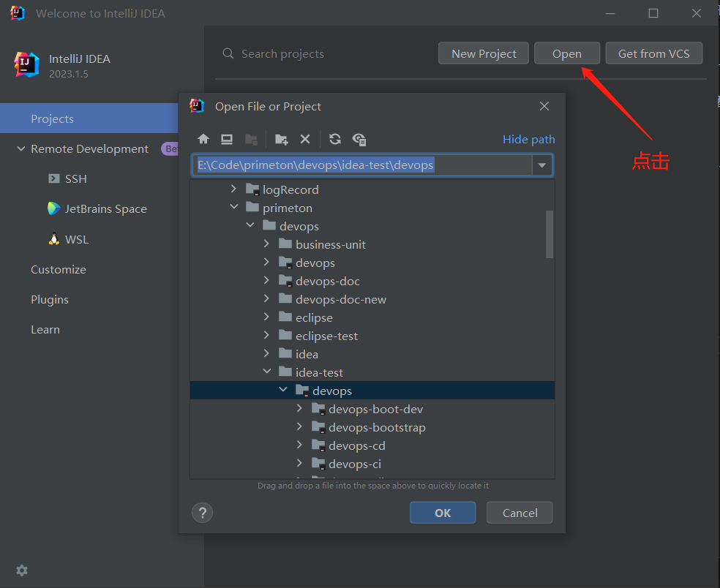The height and width of the screenshot is (588, 720).
Task: Open the Customize tab in sidebar
Action: pos(59,270)
